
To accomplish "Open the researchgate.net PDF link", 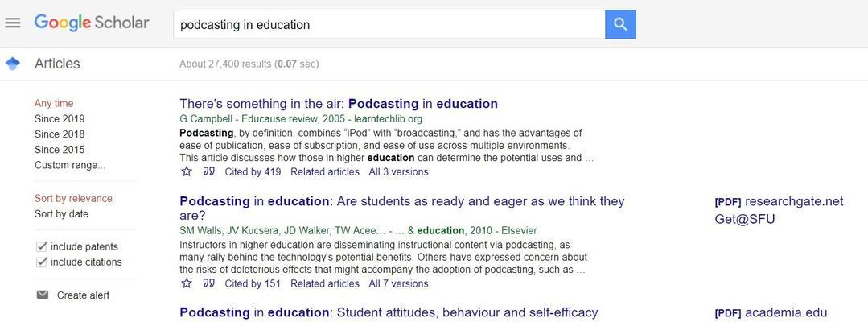I will point(779,201).
